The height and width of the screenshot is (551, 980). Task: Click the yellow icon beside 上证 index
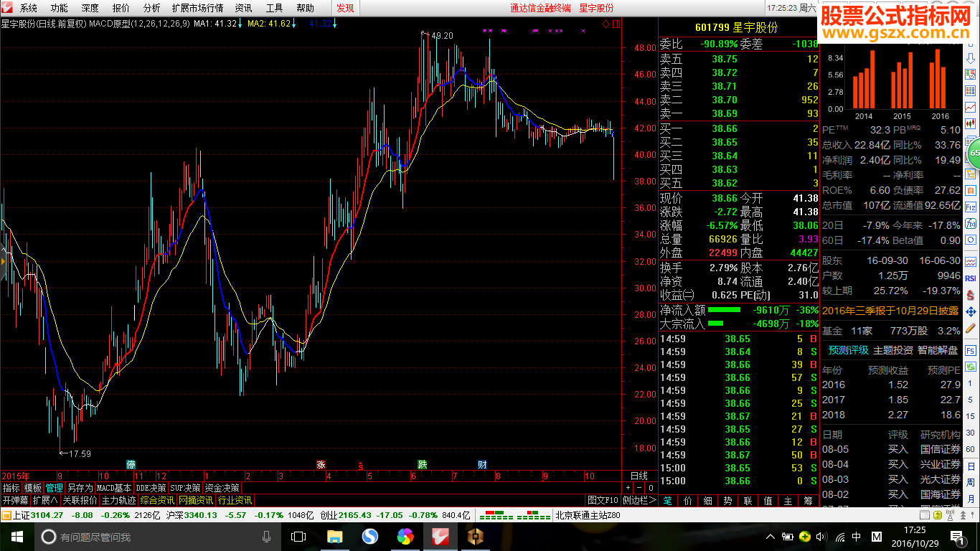6,514
